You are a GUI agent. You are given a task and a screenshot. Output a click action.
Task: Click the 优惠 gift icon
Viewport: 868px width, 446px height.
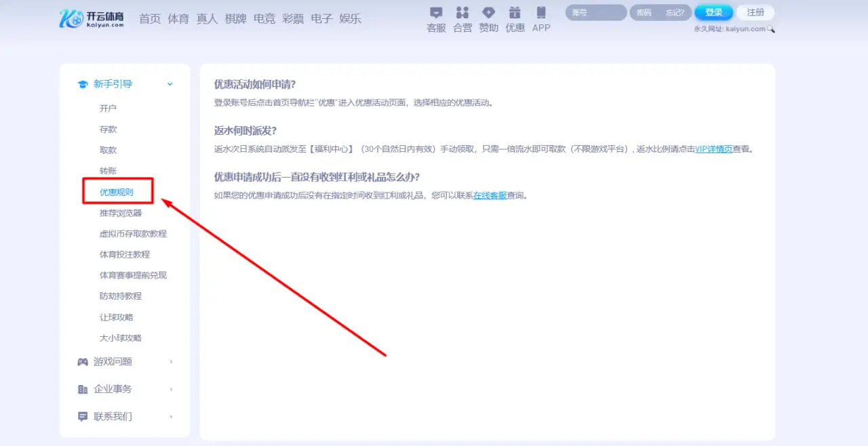(515, 12)
